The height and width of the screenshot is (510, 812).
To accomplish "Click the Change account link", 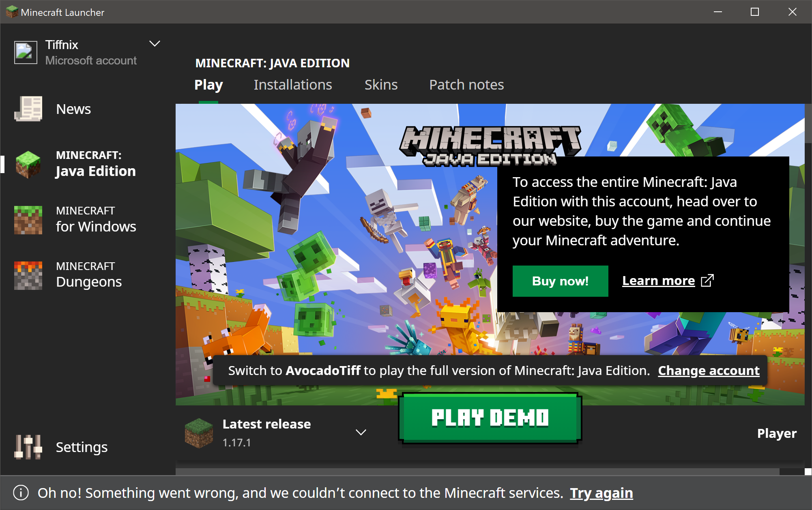I will [x=709, y=371].
